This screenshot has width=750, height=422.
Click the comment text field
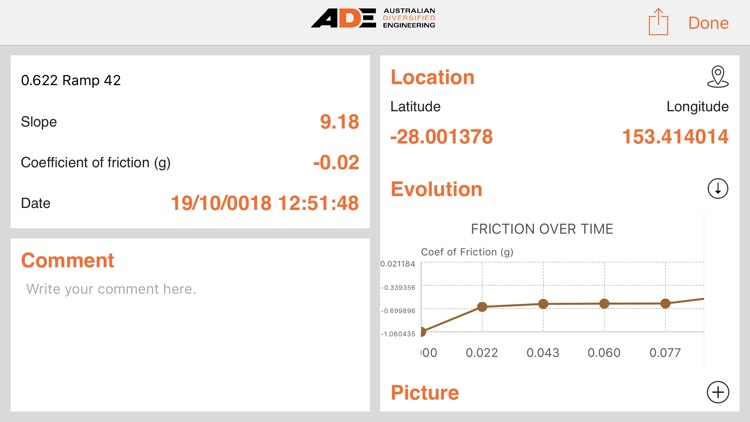(190, 344)
